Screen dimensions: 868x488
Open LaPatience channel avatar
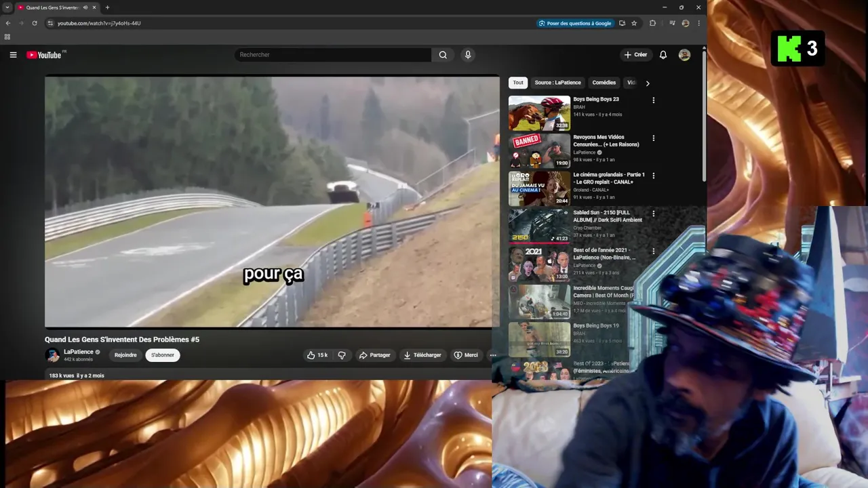point(52,355)
